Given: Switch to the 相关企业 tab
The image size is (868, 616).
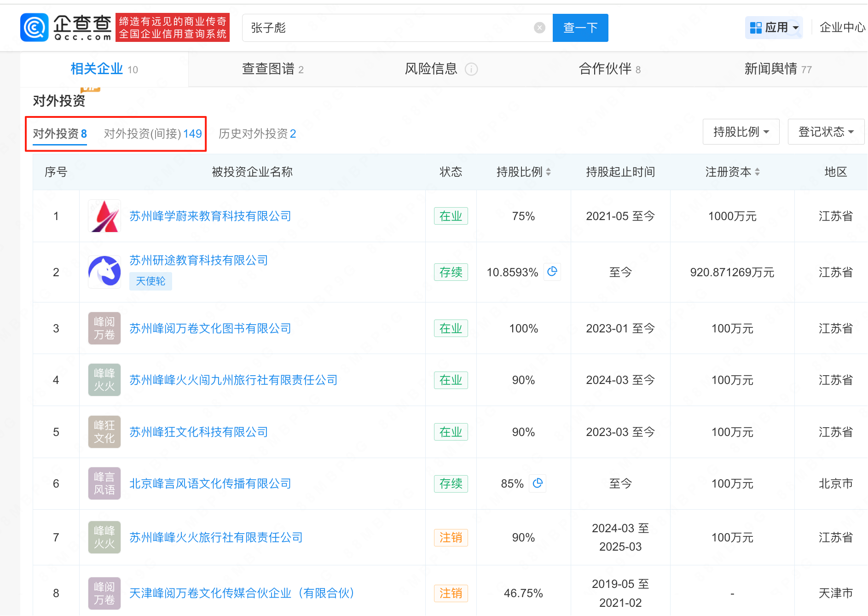Looking at the screenshot, I should [x=104, y=69].
